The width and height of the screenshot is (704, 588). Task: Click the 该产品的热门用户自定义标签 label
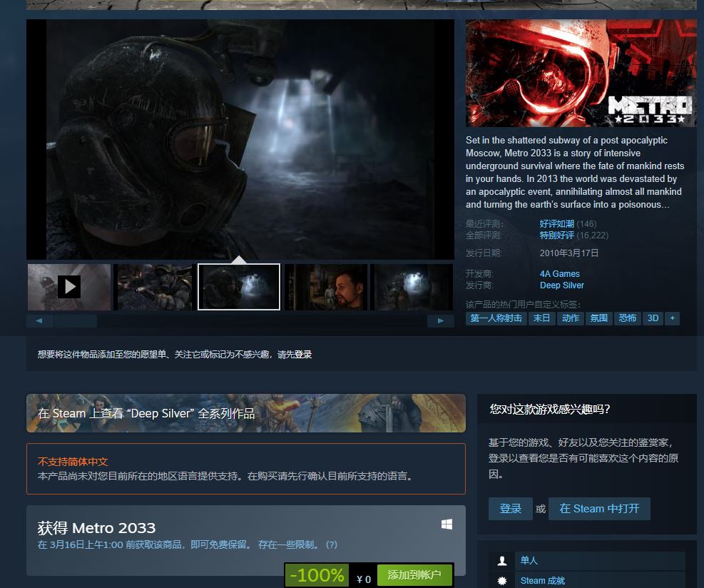point(523,304)
